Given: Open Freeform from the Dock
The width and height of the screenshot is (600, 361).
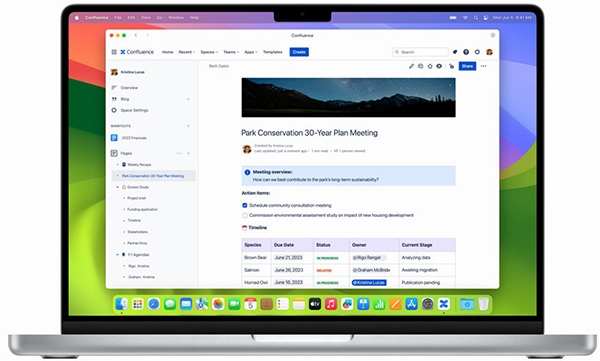Looking at the screenshot, I should coord(347,304).
